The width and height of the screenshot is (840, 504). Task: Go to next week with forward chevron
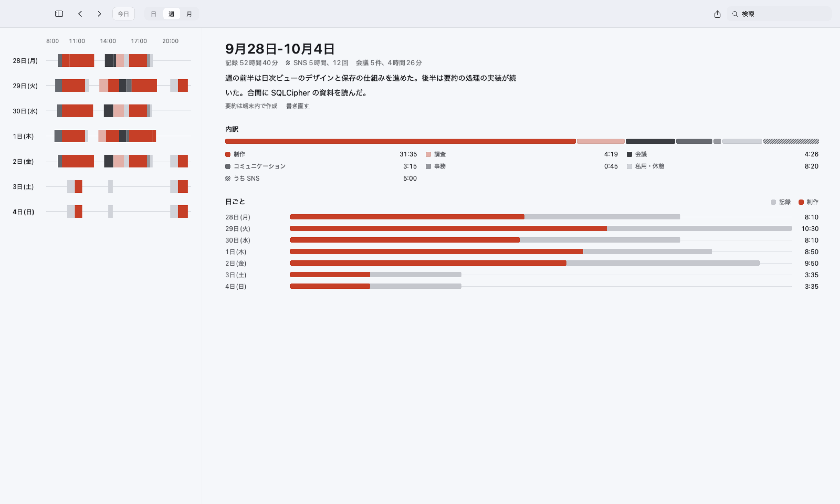click(x=99, y=14)
